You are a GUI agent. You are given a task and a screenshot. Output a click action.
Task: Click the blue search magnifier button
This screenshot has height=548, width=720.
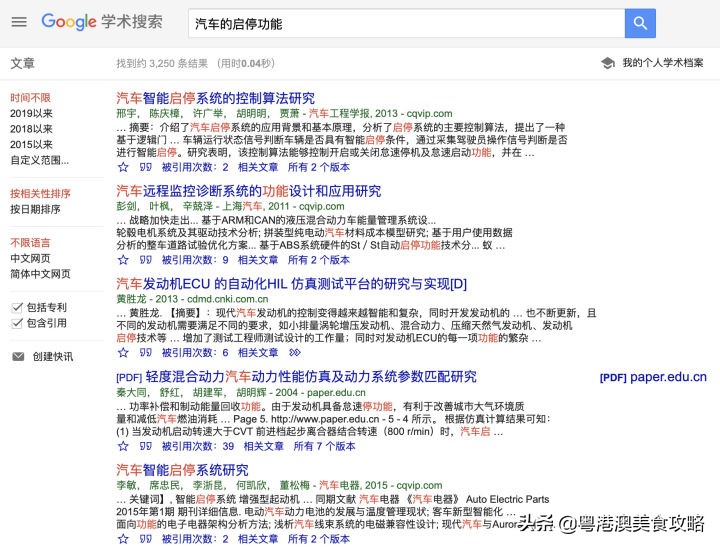coord(640,23)
